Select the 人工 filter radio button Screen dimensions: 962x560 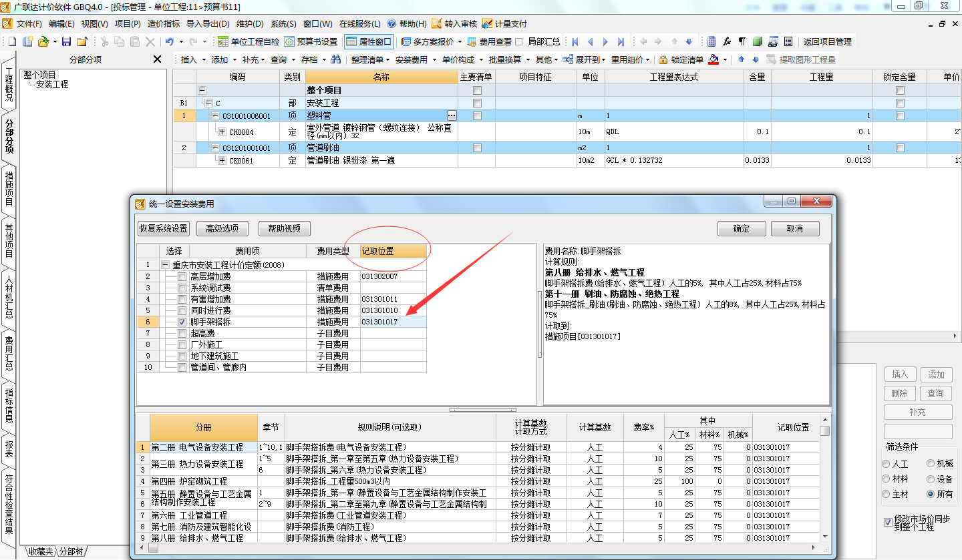(887, 463)
